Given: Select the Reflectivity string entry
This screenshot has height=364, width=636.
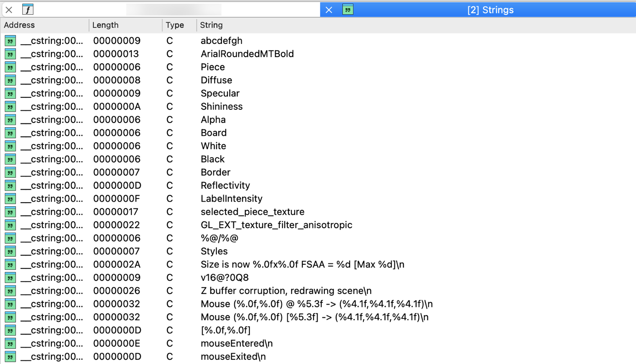Looking at the screenshot, I should [225, 186].
